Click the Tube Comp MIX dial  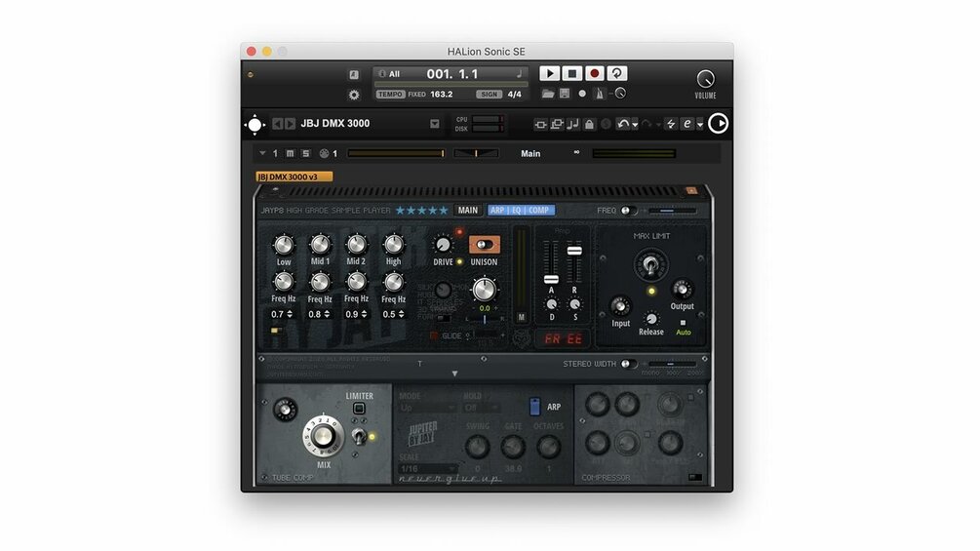tap(323, 436)
